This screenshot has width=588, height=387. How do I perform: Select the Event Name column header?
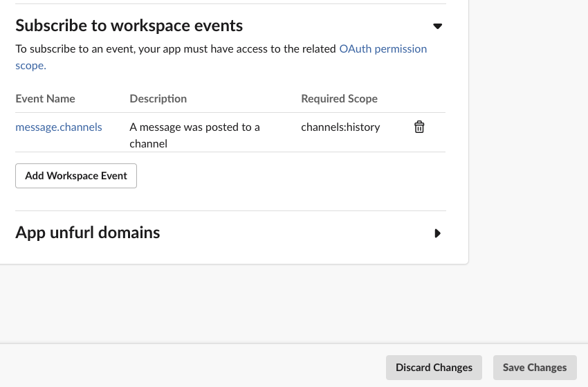point(45,99)
